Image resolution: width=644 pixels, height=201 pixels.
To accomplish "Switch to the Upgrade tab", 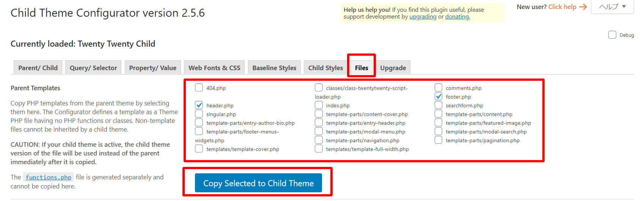I will 393,68.
